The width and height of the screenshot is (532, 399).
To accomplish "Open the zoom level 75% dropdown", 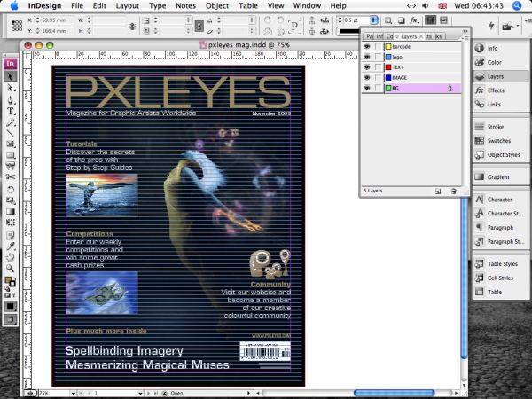I will coord(73,393).
